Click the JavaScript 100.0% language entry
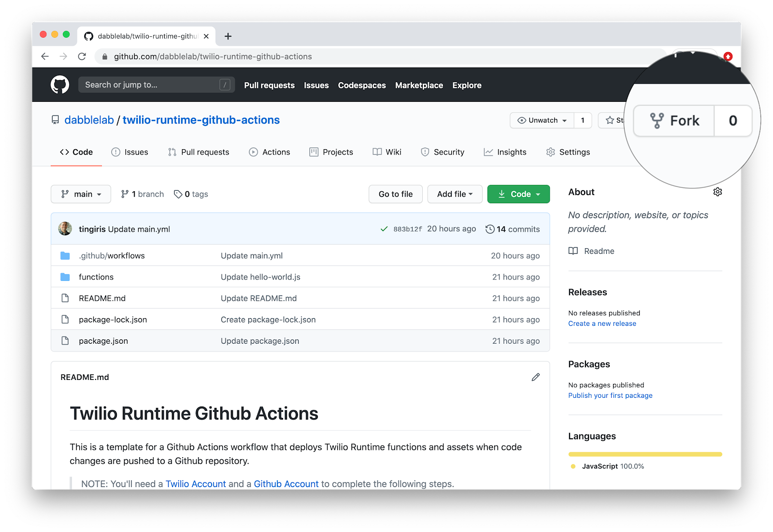The image size is (773, 532). point(608,466)
